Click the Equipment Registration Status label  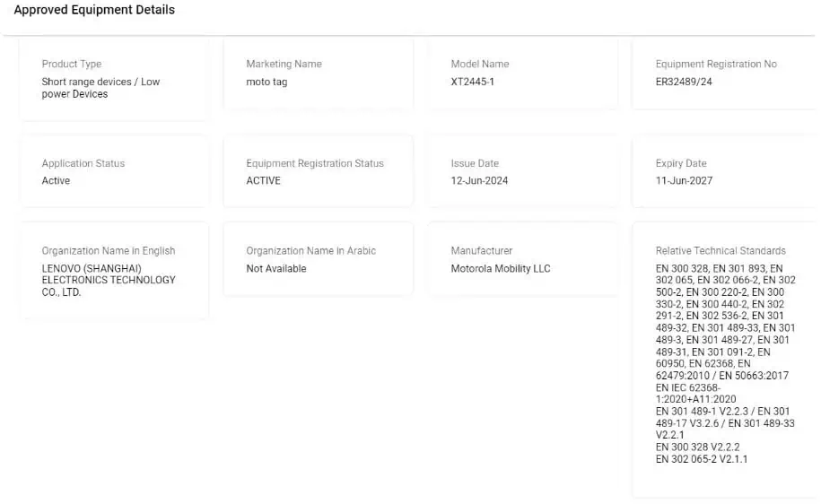click(315, 164)
